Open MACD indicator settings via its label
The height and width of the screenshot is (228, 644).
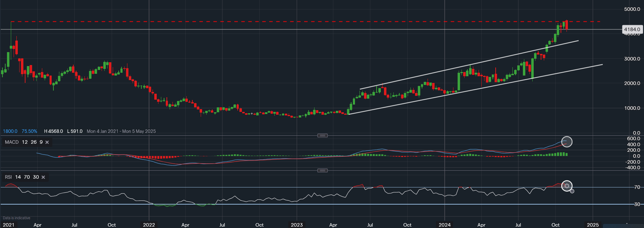coord(12,142)
